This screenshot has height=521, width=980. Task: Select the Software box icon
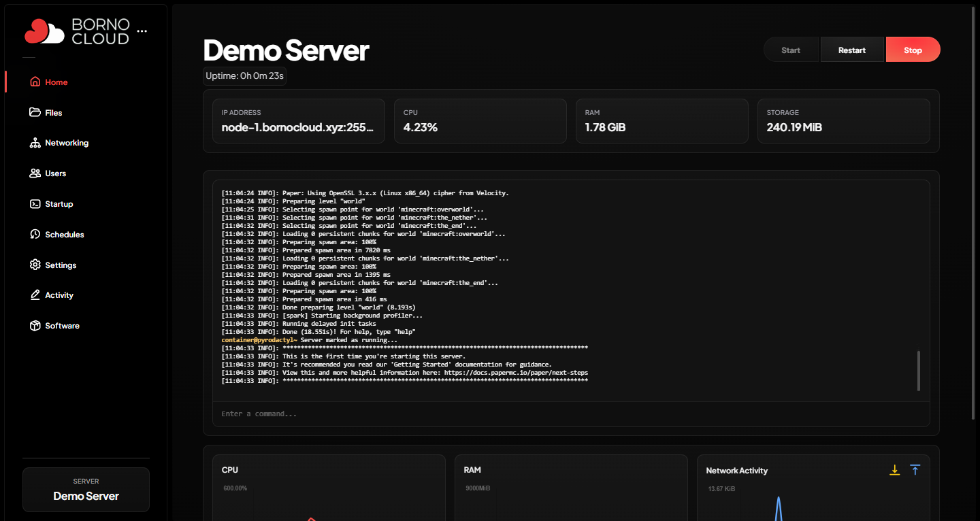(x=35, y=326)
